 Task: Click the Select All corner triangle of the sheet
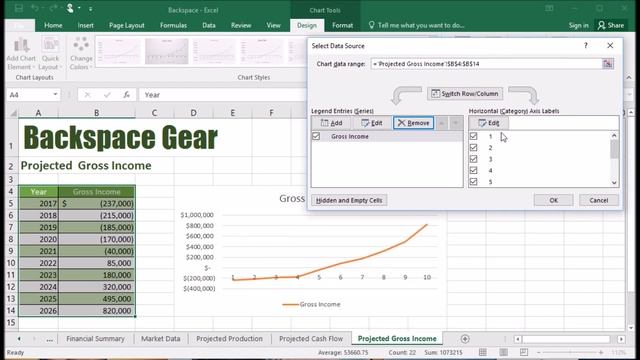point(13,113)
